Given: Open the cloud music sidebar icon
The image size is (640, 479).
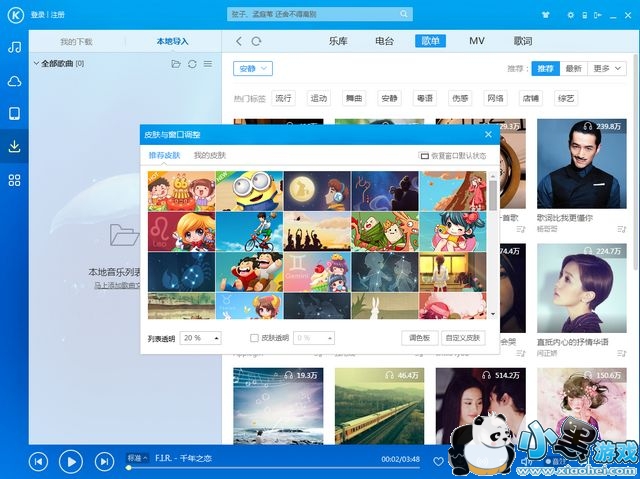Looking at the screenshot, I should point(14,81).
